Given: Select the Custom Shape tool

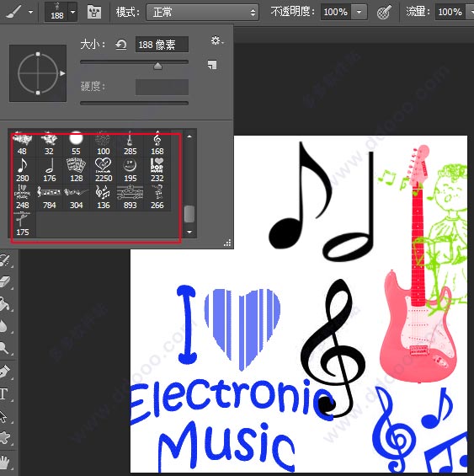Looking at the screenshot, I should (x=5, y=438).
